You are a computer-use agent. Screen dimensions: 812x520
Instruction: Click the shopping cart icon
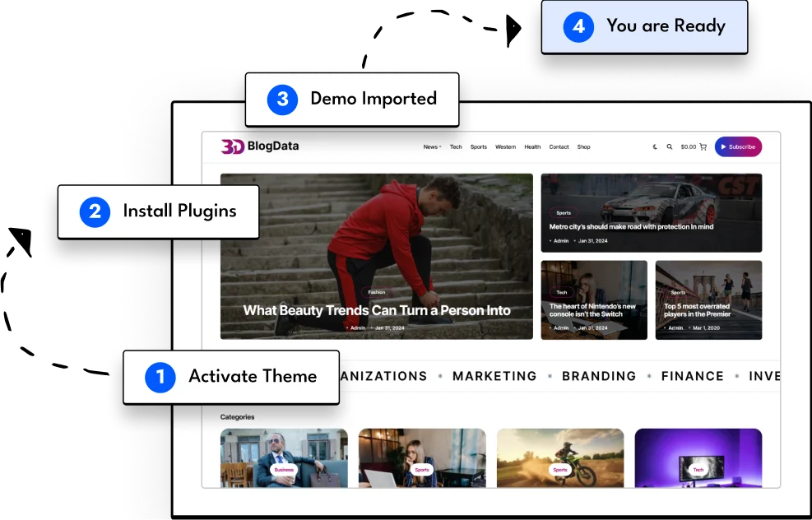pos(703,147)
